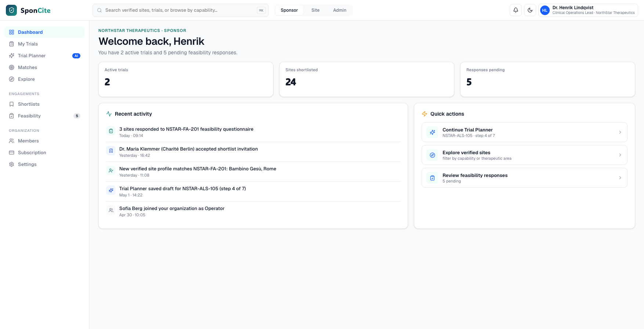Click the Feasibility count badge 5
The width and height of the screenshot is (644, 329).
click(x=77, y=116)
